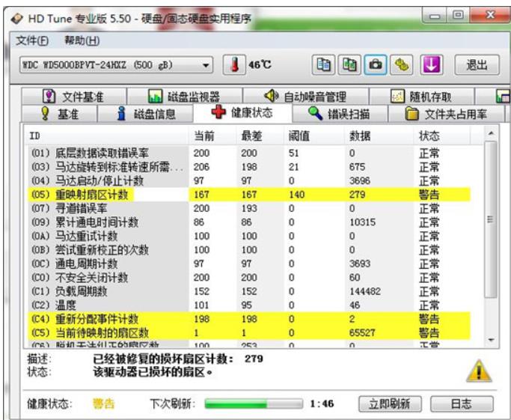511x420 pixels.
Task: Switch to 错误扫描 tab
Action: (x=340, y=114)
